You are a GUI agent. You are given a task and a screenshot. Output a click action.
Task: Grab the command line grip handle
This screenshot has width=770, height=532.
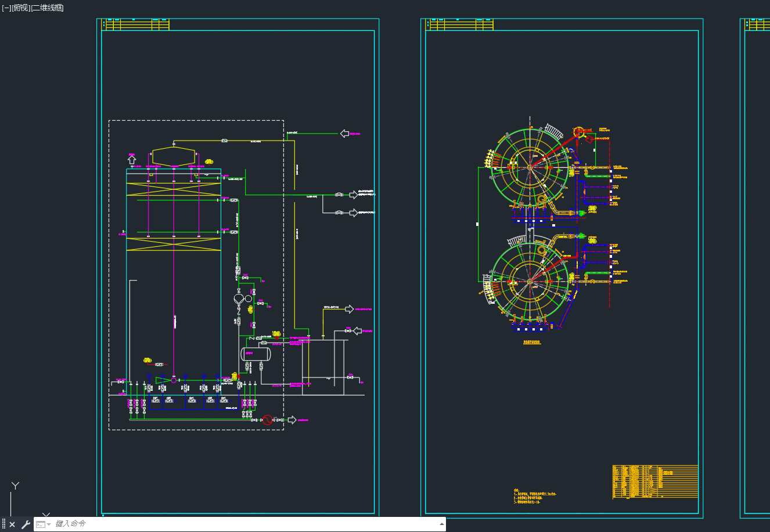coord(3,524)
